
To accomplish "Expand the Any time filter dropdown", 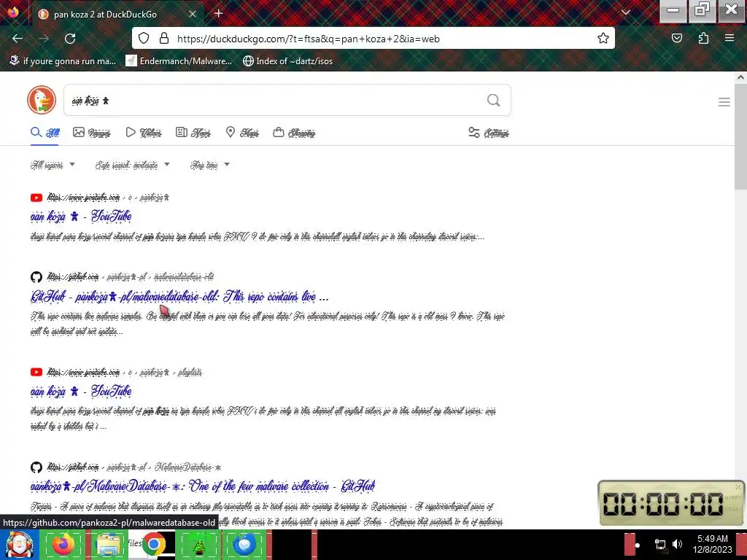I will click(209, 165).
